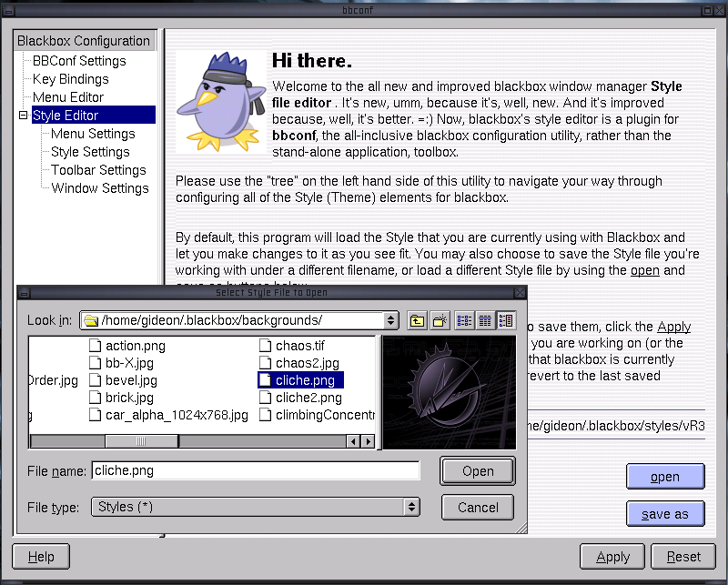This screenshot has width=728, height=585.
Task: Expand the File type dropdown
Action: pyautogui.click(x=411, y=507)
